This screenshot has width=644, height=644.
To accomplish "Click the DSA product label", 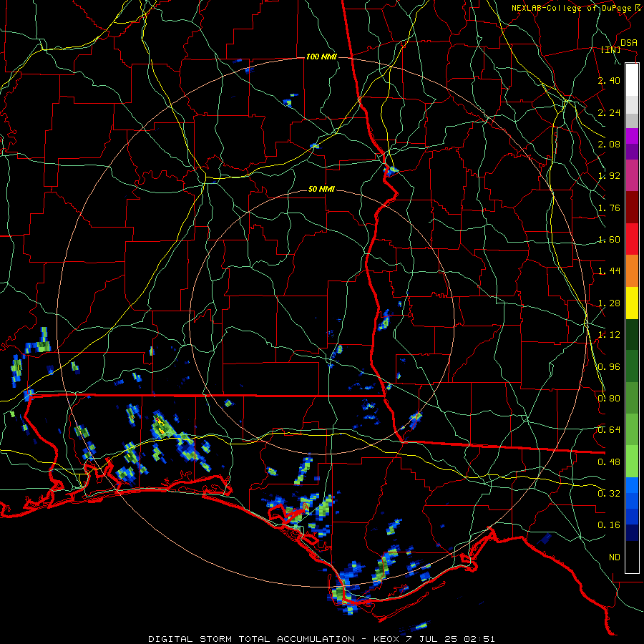I will (x=629, y=43).
